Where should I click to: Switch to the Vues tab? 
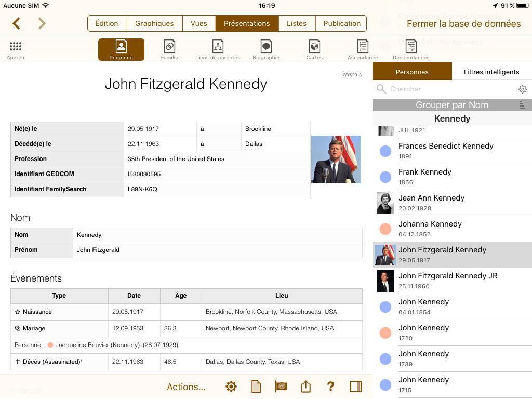click(199, 23)
